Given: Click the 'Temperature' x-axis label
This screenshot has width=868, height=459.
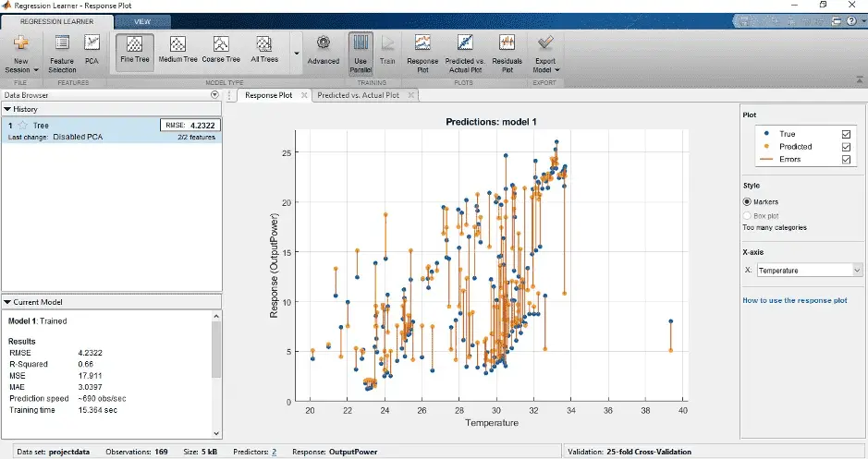Looking at the screenshot, I should (492, 422).
